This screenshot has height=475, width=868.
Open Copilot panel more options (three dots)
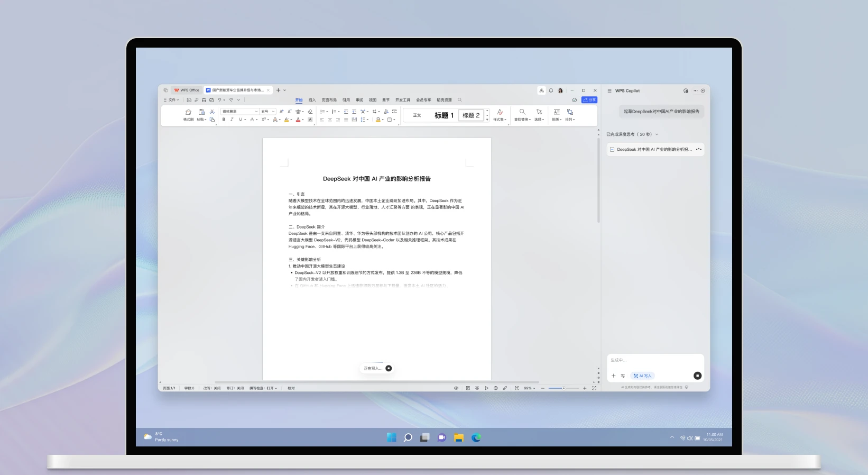[x=695, y=91]
